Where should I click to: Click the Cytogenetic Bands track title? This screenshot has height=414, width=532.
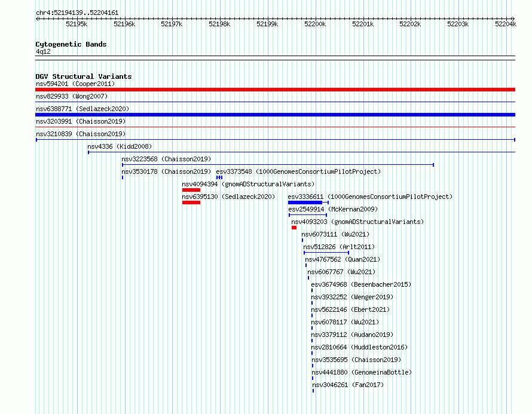pyautogui.click(x=71, y=44)
